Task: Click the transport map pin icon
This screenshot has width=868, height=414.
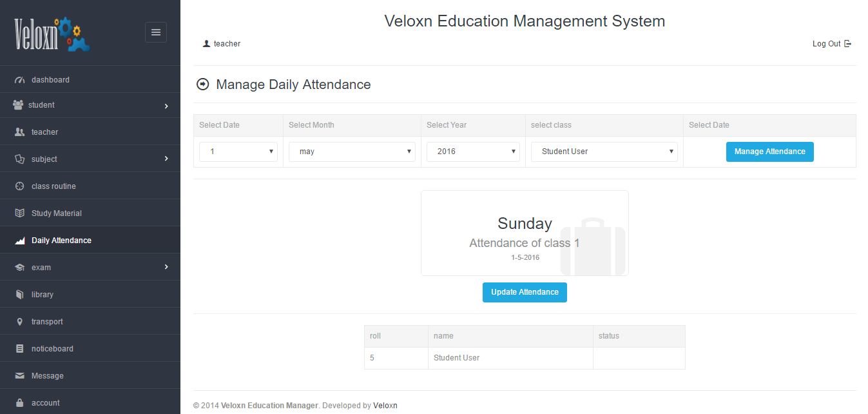Action: click(19, 322)
